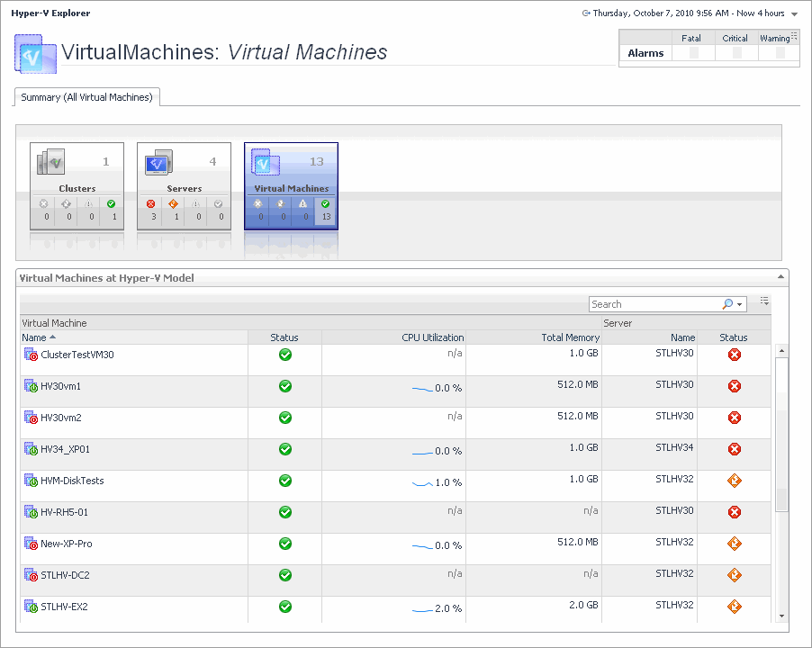Open the STLHV-EX2 virtual machine link
The image size is (812, 648).
[x=64, y=607]
